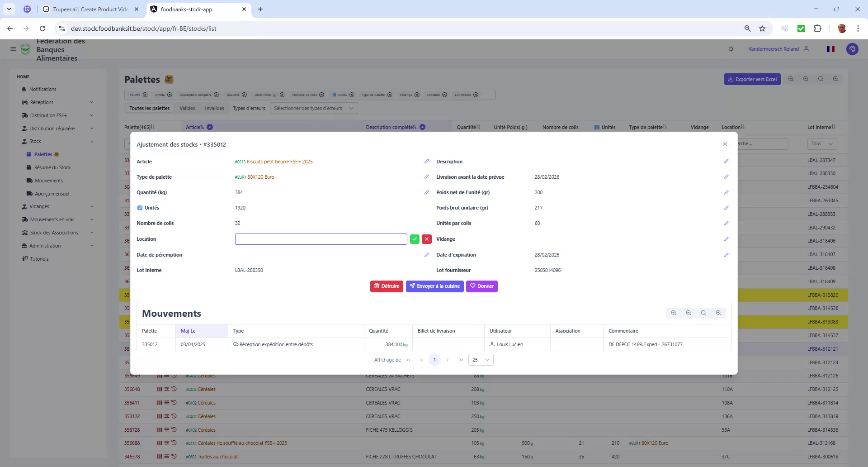This screenshot has width=868, height=467.
Task: Open the color palette theme icon
Action: tap(853, 49)
